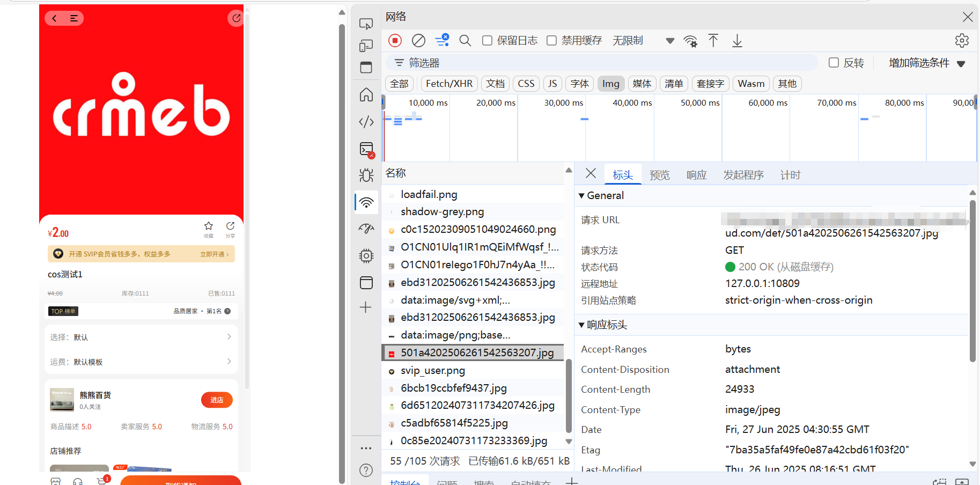The width and height of the screenshot is (980, 485).
Task: Open Performance gauge icon in sidebar
Action: pyautogui.click(x=366, y=229)
